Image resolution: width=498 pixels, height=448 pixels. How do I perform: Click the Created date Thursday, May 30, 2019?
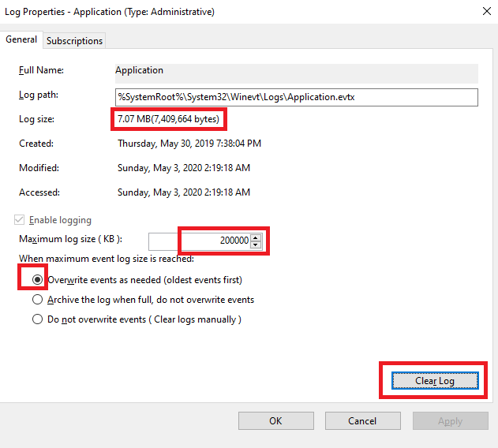pyautogui.click(x=189, y=144)
